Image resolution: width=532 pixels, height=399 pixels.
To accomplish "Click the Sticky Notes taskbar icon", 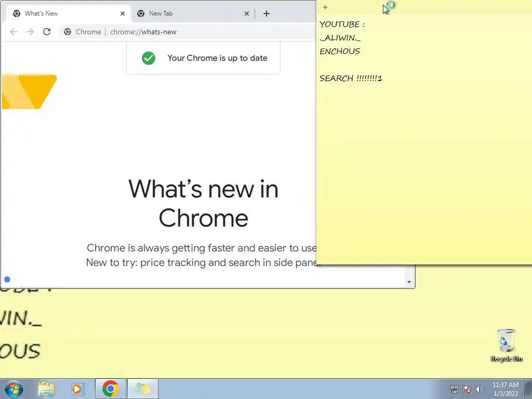I will pos(143,389).
